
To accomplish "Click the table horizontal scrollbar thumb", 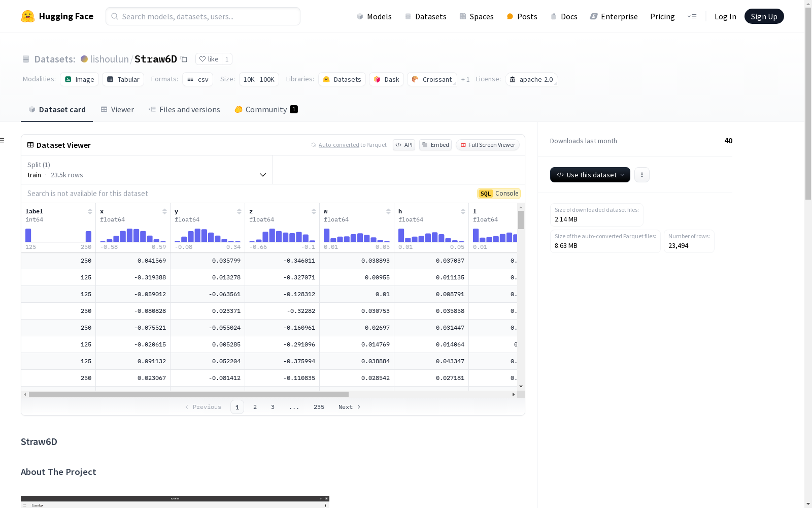I will (189, 394).
